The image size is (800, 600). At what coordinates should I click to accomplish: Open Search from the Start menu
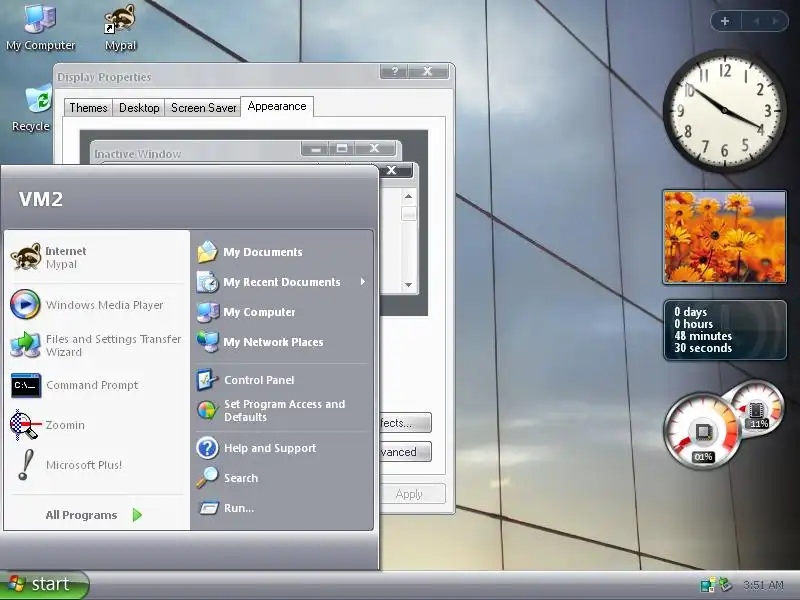(x=282, y=478)
